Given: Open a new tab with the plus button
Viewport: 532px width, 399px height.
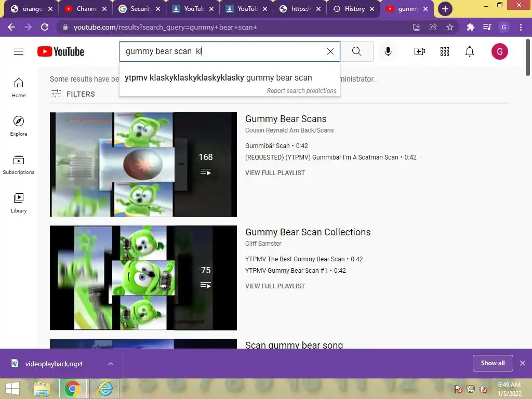Looking at the screenshot, I should click(445, 9).
